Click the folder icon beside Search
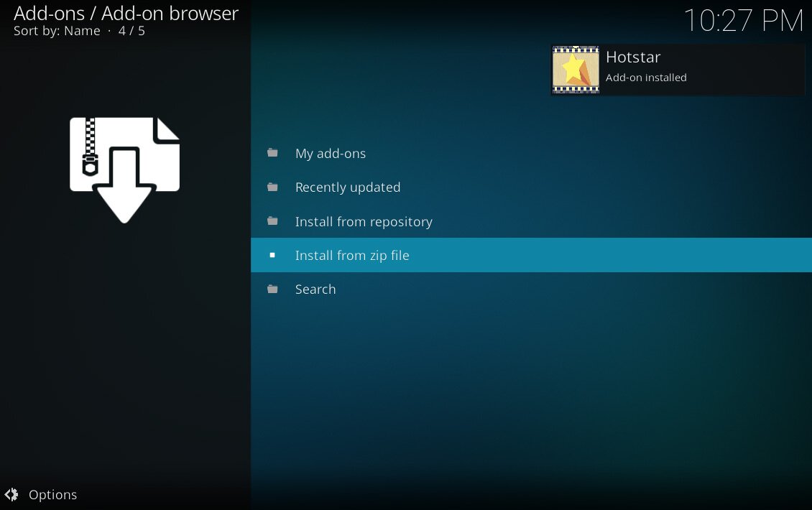812x510 pixels. click(x=272, y=289)
